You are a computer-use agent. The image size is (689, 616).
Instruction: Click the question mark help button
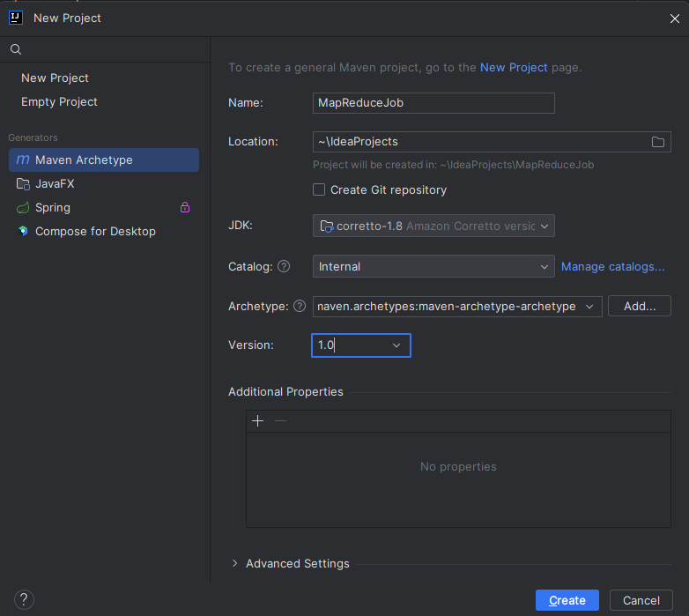(24, 600)
